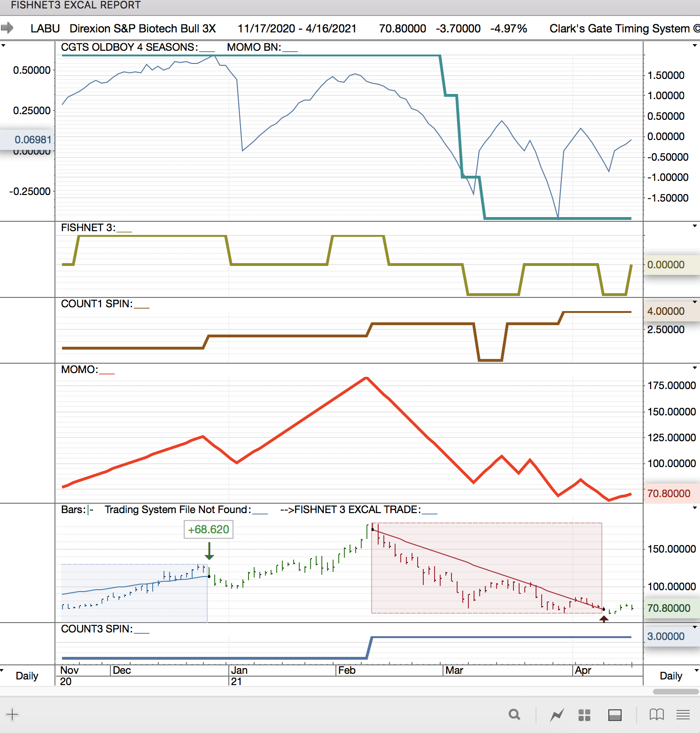
Task: Click the 11/17/2020 - 4/16/2021 date range
Action: (297, 29)
